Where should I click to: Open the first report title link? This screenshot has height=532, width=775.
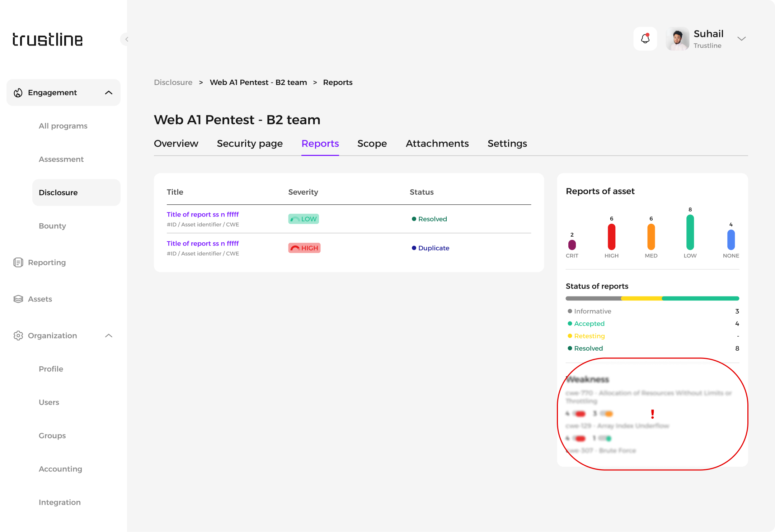[203, 214]
